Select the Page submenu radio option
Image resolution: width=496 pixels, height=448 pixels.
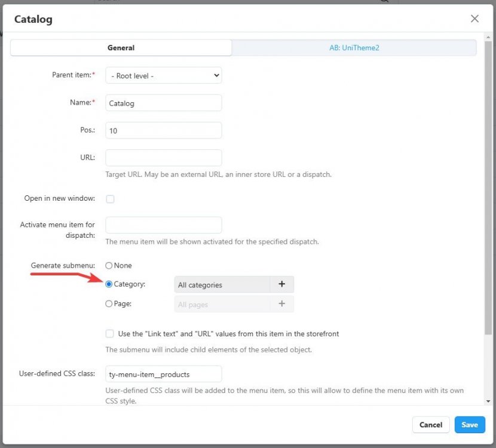[109, 303]
